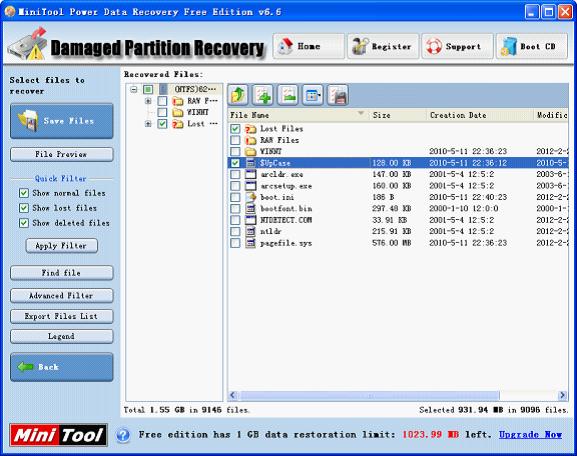
Task: Sort by Creation Date column header
Action: [480, 115]
